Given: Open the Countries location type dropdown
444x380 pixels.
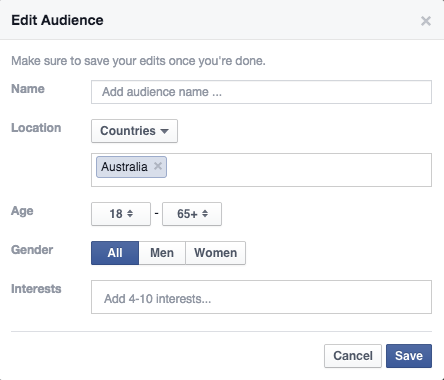Looking at the screenshot, I should 134,131.
